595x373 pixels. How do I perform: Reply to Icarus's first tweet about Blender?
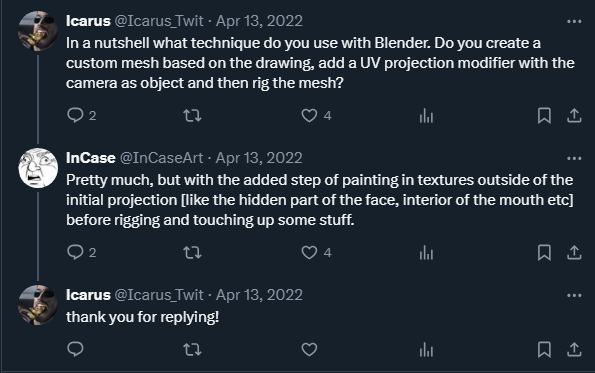[75, 115]
